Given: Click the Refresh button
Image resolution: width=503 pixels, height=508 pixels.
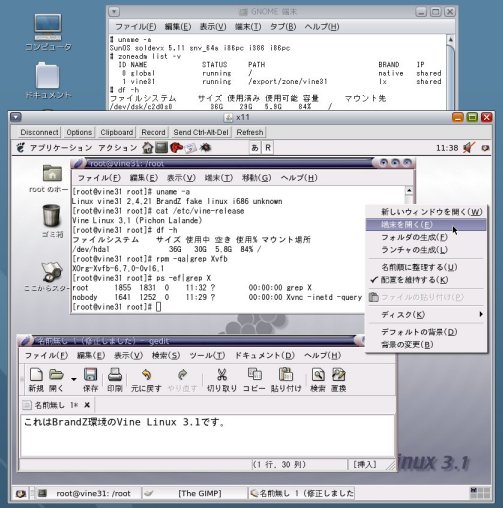Looking at the screenshot, I should pyautogui.click(x=250, y=132).
